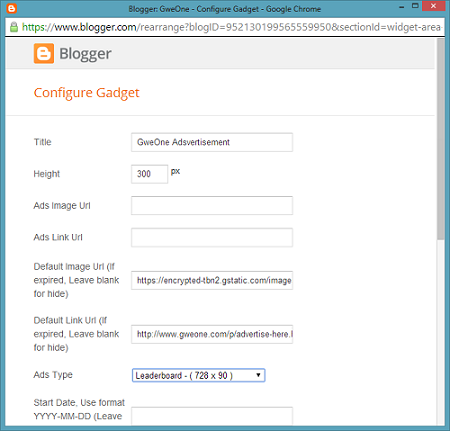The image size is (450, 431).
Task: Click the Start Date input field
Action: 212,416
